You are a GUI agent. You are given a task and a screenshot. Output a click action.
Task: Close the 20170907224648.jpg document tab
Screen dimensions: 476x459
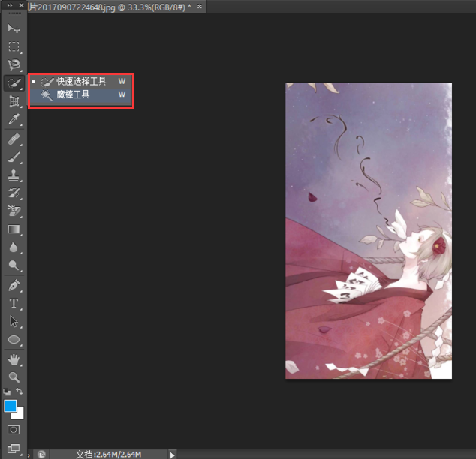199,6
